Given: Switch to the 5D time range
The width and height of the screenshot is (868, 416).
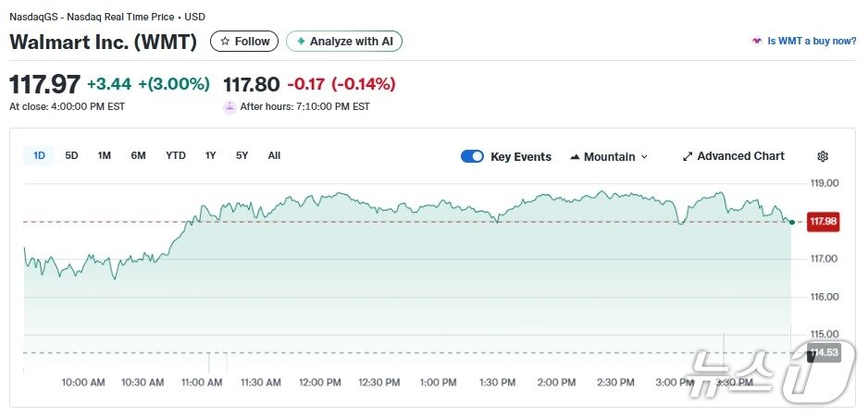Looking at the screenshot, I should point(71,155).
